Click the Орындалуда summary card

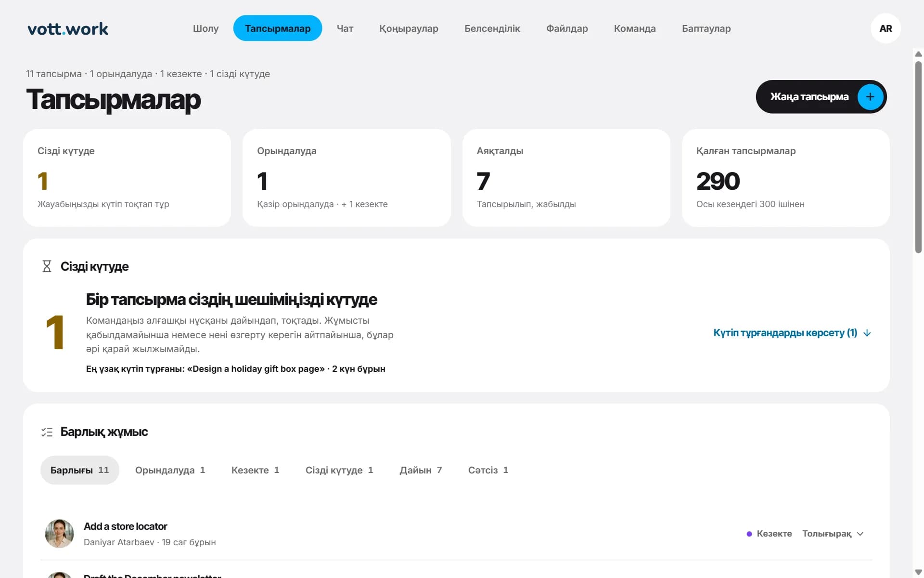point(346,178)
